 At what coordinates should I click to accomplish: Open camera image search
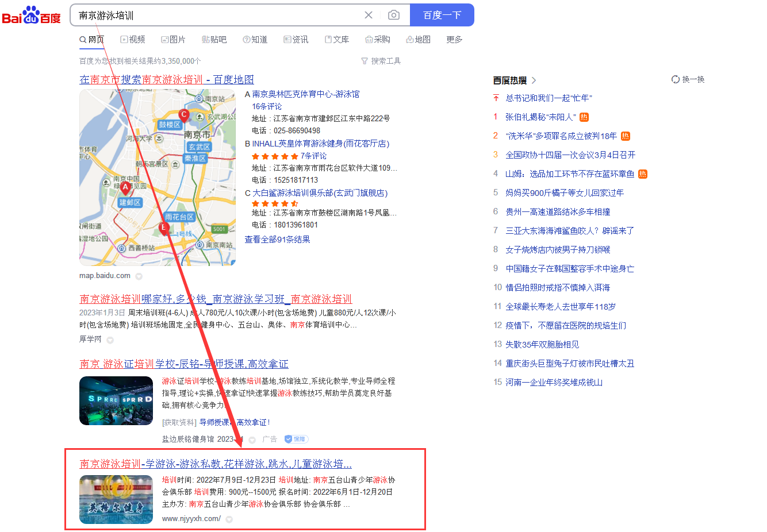tap(394, 15)
